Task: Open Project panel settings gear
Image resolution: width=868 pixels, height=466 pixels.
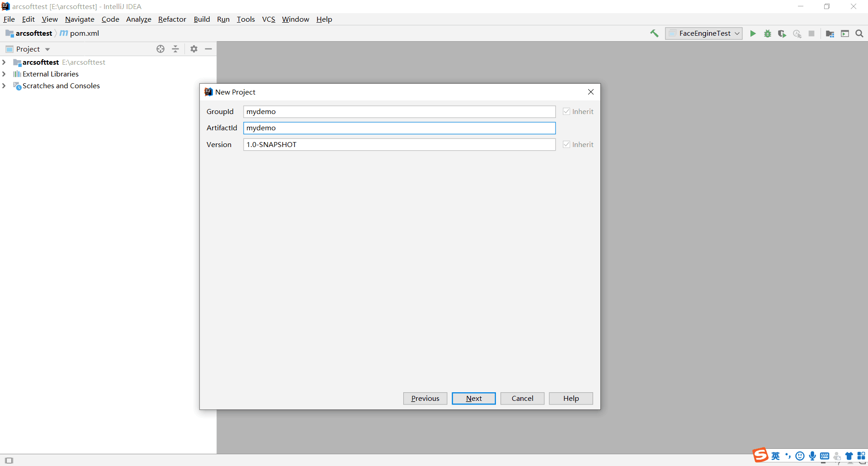Action: tap(193, 49)
